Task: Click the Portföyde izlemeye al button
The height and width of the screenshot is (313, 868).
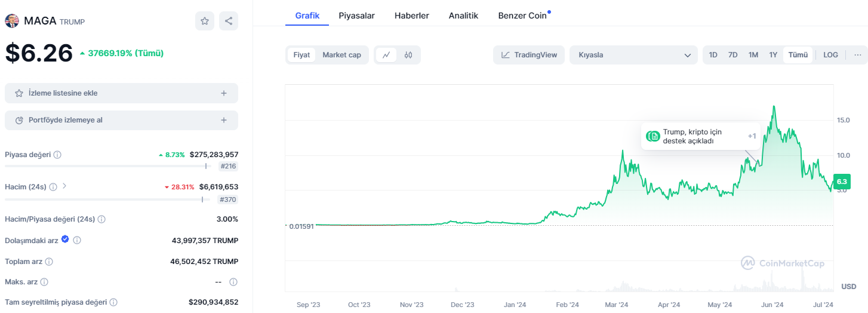Action: [x=121, y=120]
